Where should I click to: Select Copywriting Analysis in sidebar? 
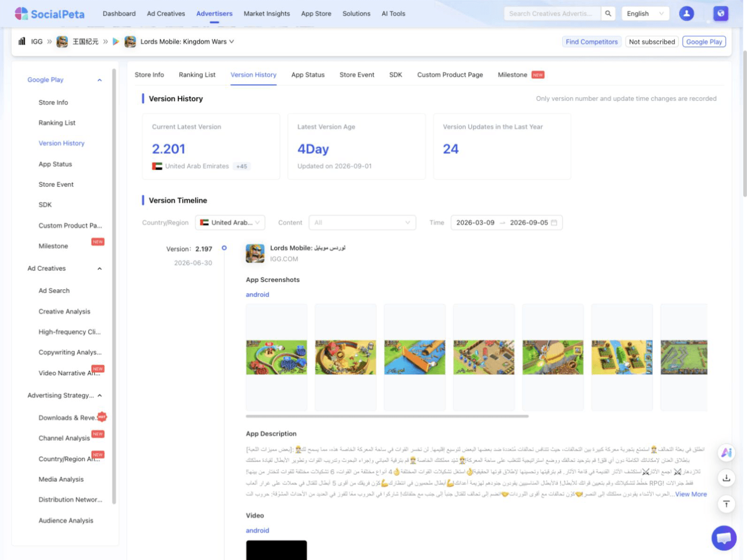click(x=70, y=352)
